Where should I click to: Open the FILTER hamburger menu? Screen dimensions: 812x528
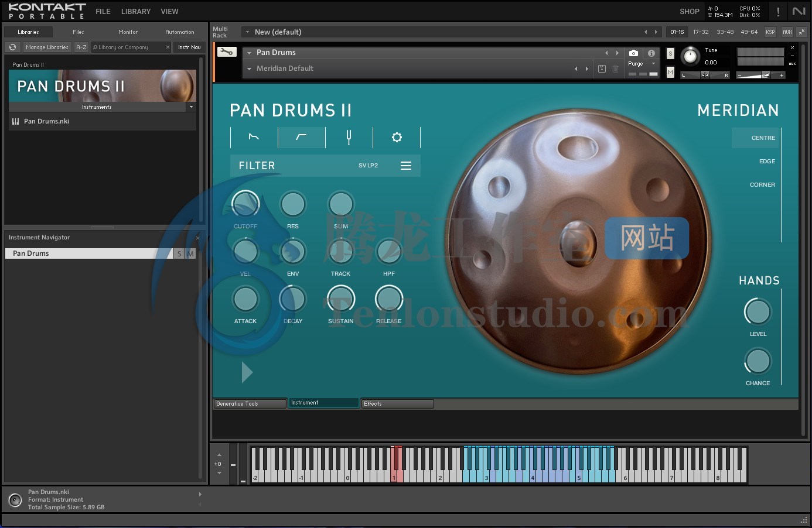tap(406, 166)
